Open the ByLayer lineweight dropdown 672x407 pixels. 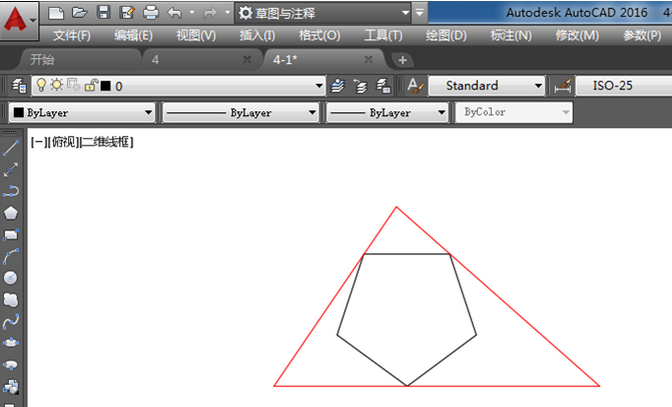click(387, 113)
